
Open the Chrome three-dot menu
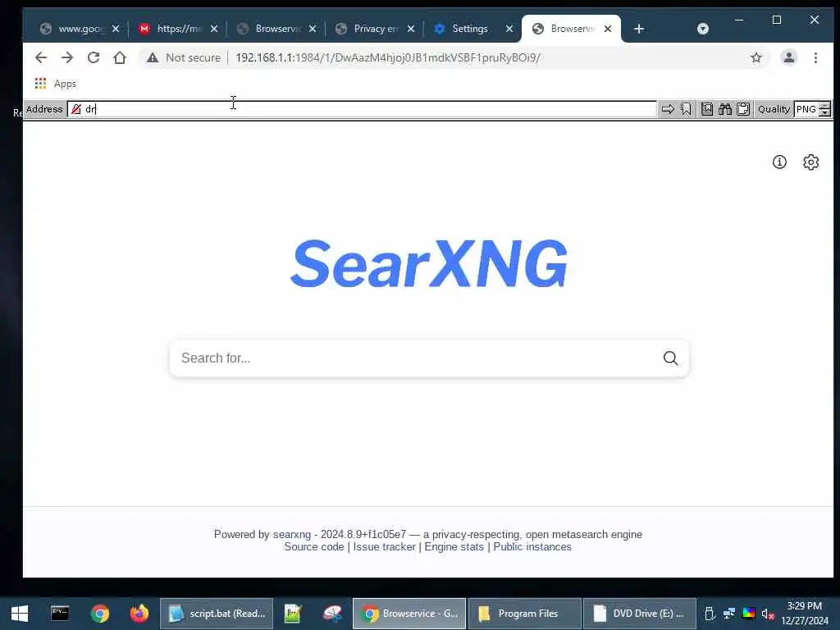coord(815,57)
